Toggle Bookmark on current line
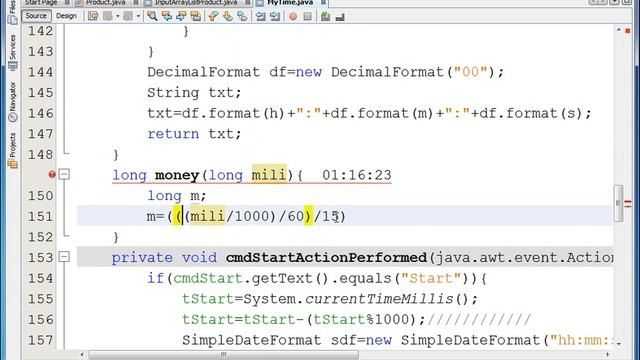Screen dimensions: 640x360 (242, 16)
